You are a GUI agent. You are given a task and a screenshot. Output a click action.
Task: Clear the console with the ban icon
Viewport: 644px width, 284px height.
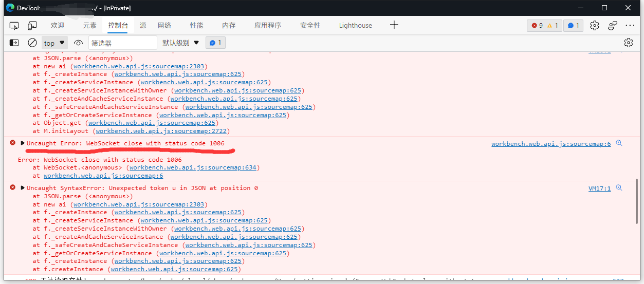pyautogui.click(x=32, y=43)
